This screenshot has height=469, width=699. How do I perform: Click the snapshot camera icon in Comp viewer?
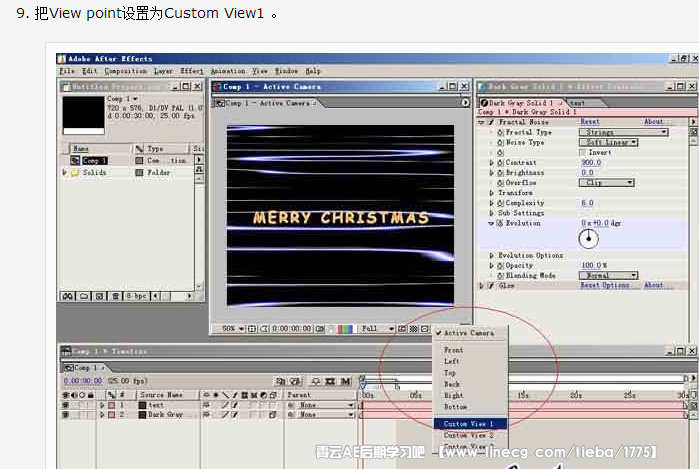(320, 329)
